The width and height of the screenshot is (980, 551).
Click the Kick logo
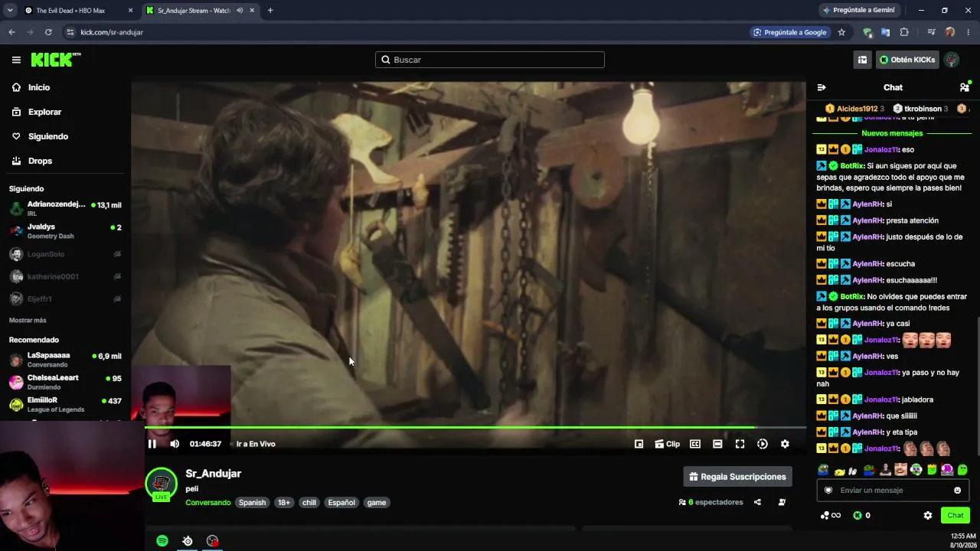click(x=56, y=60)
